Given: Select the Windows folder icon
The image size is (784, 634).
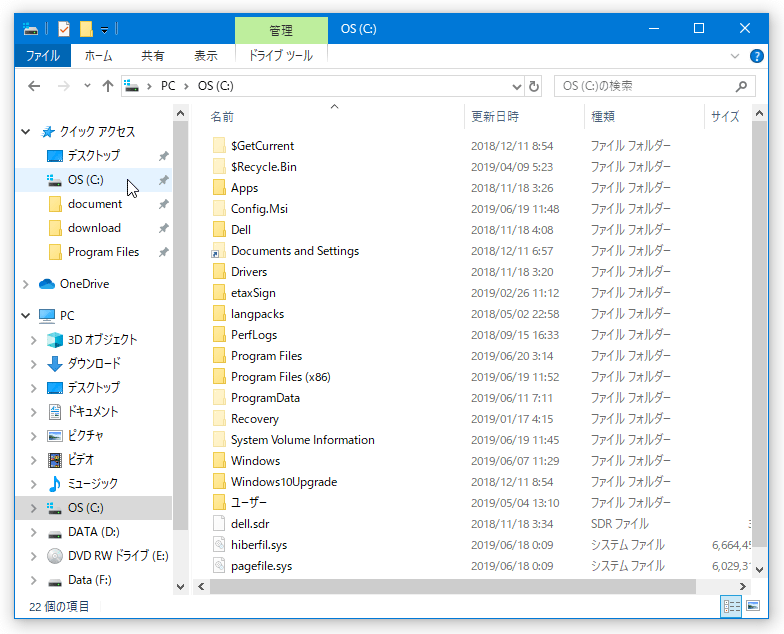Looking at the screenshot, I should click(219, 460).
